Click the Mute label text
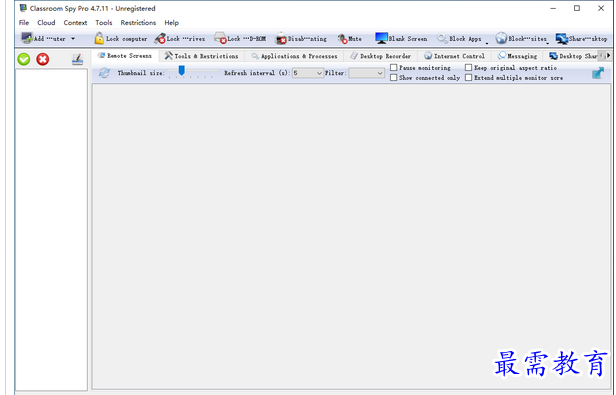The image size is (616, 395). click(x=355, y=39)
